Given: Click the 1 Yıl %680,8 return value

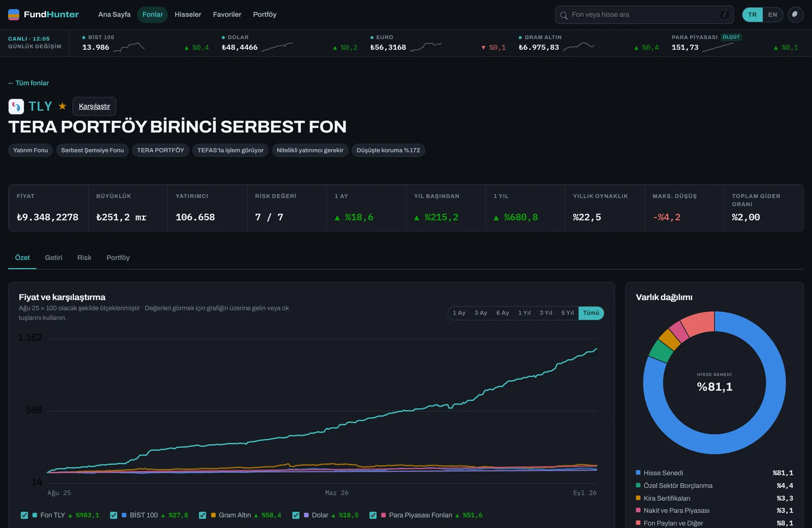Looking at the screenshot, I should [516, 217].
